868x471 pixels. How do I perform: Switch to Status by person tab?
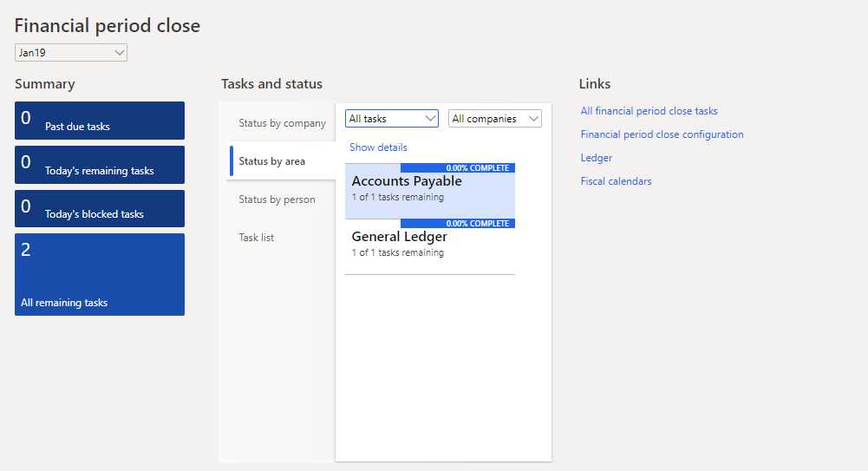277,200
